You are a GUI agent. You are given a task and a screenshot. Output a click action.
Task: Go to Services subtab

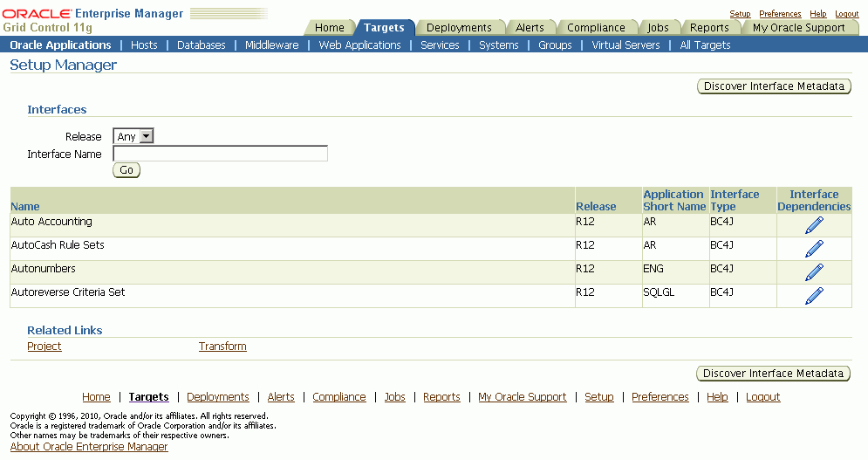[440, 45]
